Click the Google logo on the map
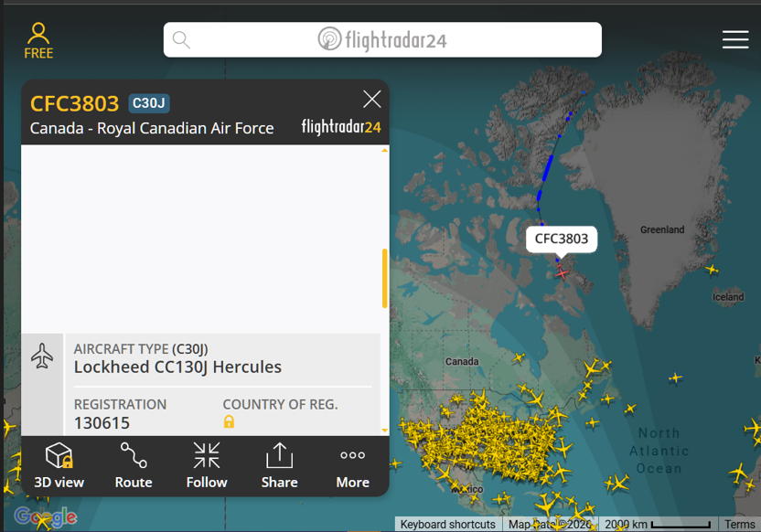The width and height of the screenshot is (761, 532). (x=44, y=516)
